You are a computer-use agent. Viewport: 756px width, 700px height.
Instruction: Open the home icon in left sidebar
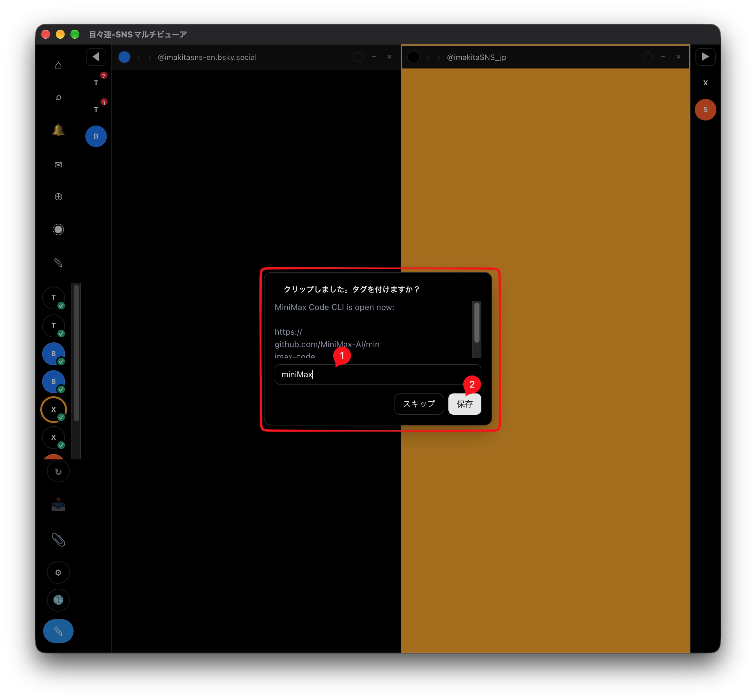click(x=58, y=66)
